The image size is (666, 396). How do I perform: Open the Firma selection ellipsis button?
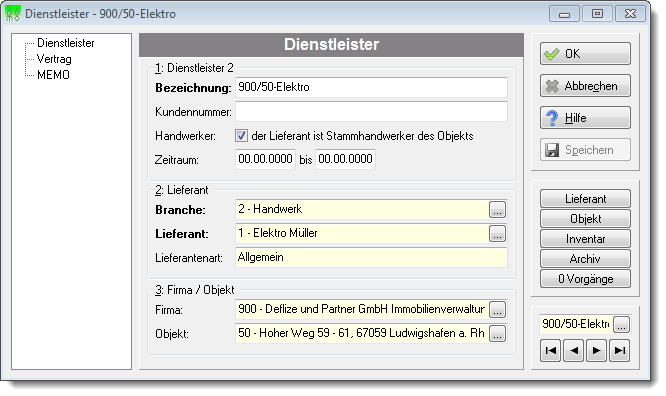click(x=497, y=309)
